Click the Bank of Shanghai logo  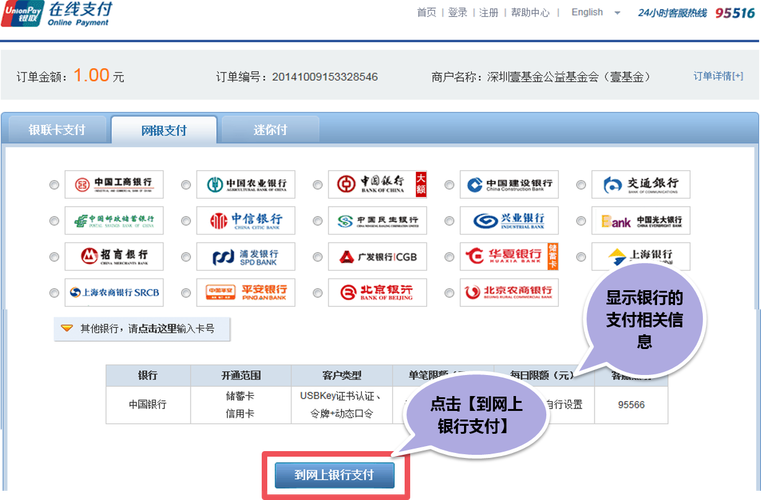point(641,256)
